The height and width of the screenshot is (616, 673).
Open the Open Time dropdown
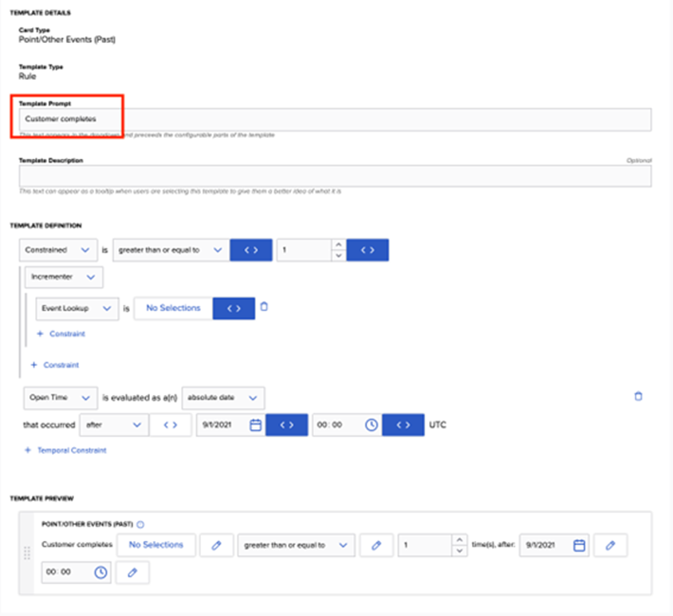[56, 397]
